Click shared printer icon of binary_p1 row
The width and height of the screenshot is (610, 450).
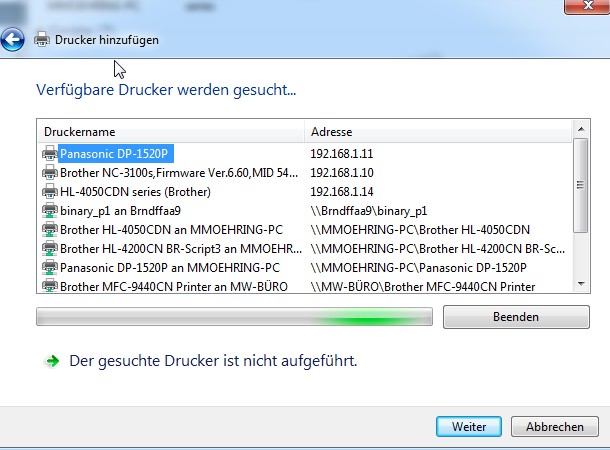(50, 210)
